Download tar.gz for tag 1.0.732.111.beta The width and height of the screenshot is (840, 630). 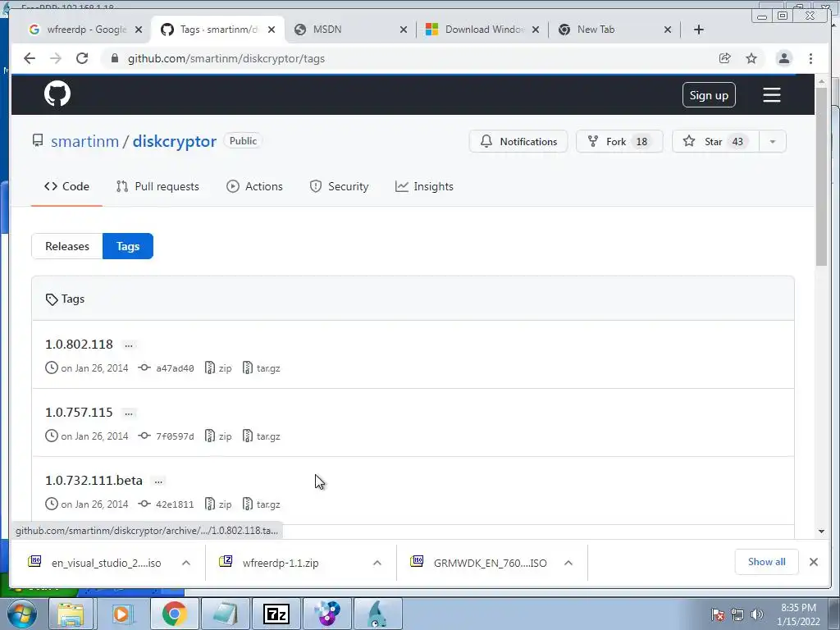(262, 504)
